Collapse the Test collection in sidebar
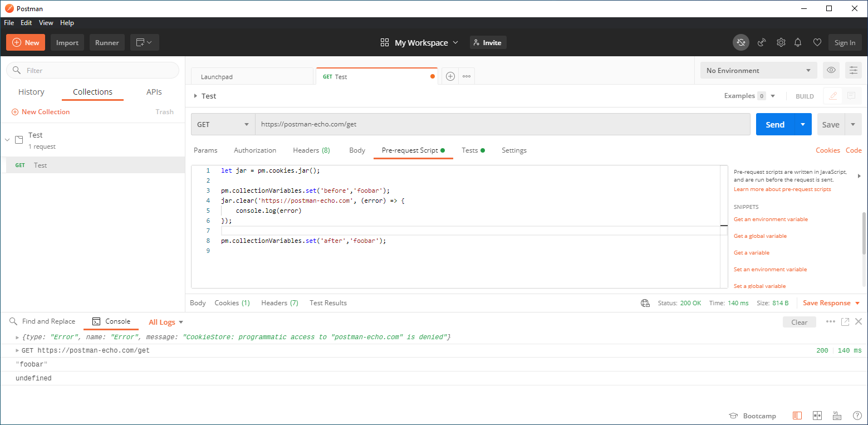 (x=7, y=140)
